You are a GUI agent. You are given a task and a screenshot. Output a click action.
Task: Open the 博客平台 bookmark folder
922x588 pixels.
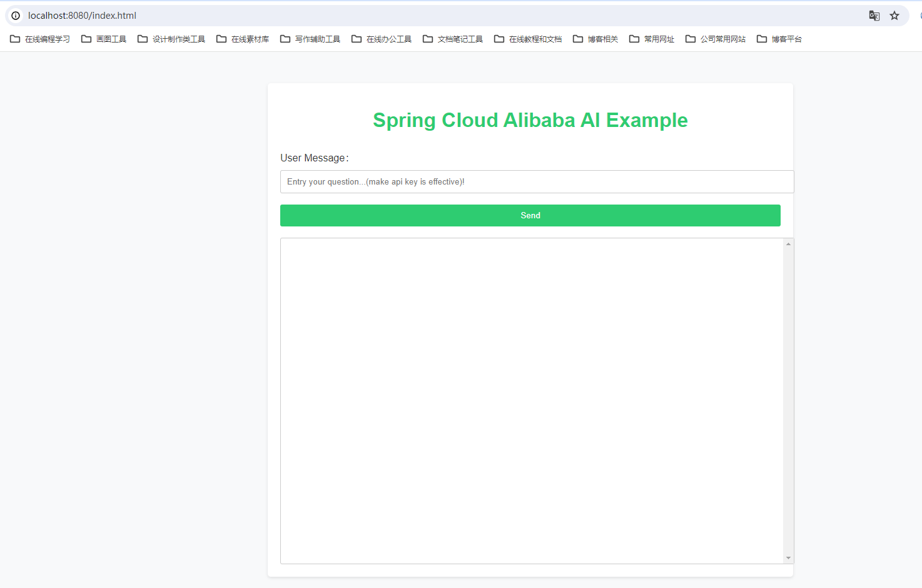(x=779, y=39)
